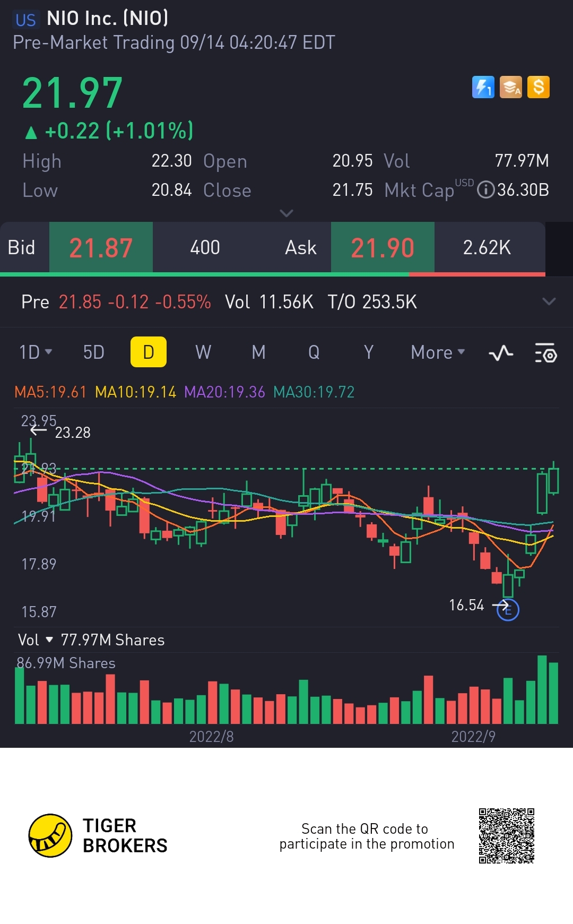Switch chart to M monthly tab
Viewport: 573px width, 924px height.
click(x=258, y=352)
